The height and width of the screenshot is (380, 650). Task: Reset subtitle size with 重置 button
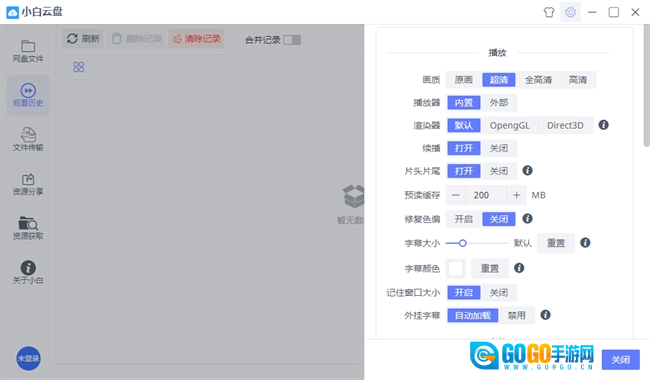point(555,243)
